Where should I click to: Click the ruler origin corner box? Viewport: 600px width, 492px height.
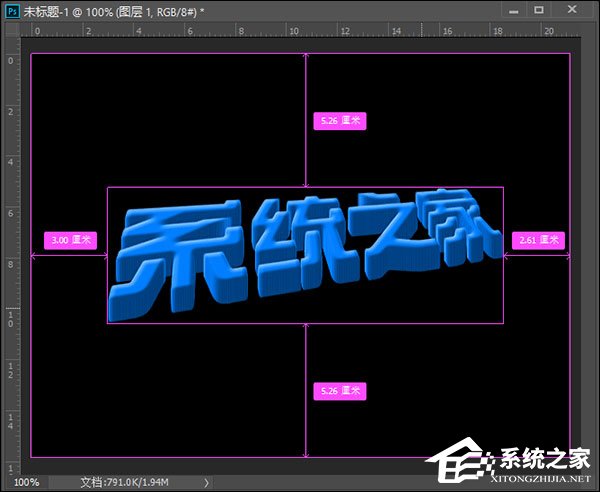(x=11, y=29)
